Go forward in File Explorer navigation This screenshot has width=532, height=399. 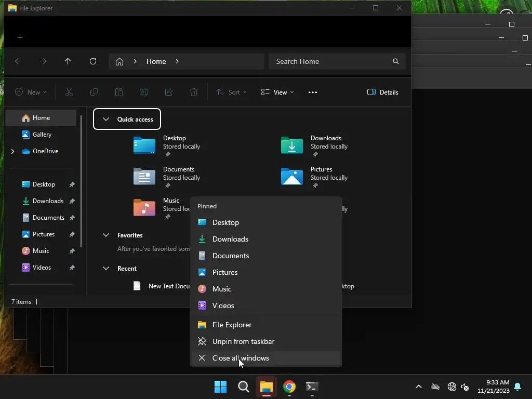43,61
